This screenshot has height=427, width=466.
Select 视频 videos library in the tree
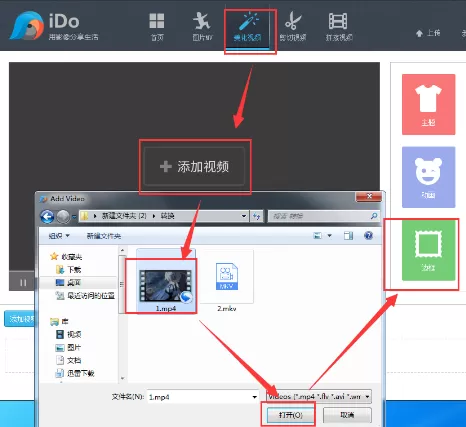(69, 334)
